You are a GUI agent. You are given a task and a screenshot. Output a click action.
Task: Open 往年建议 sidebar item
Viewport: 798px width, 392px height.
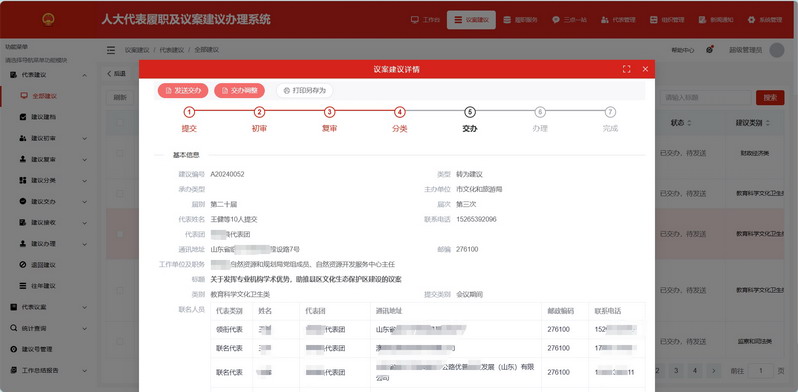pyautogui.click(x=44, y=286)
